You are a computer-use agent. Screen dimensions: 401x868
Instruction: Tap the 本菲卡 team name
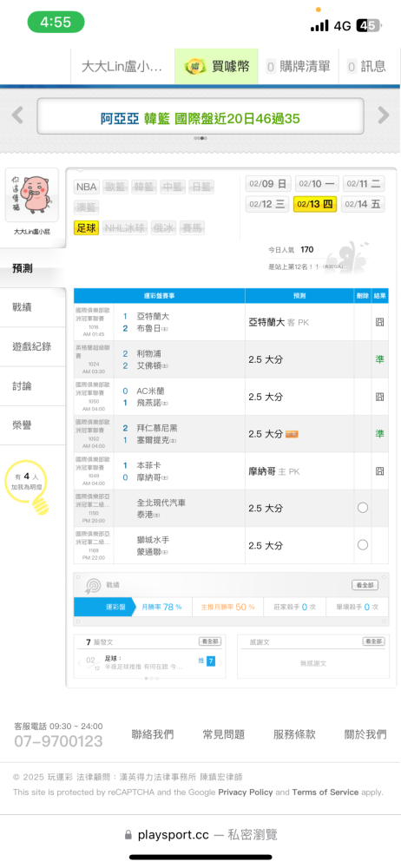pos(149,465)
